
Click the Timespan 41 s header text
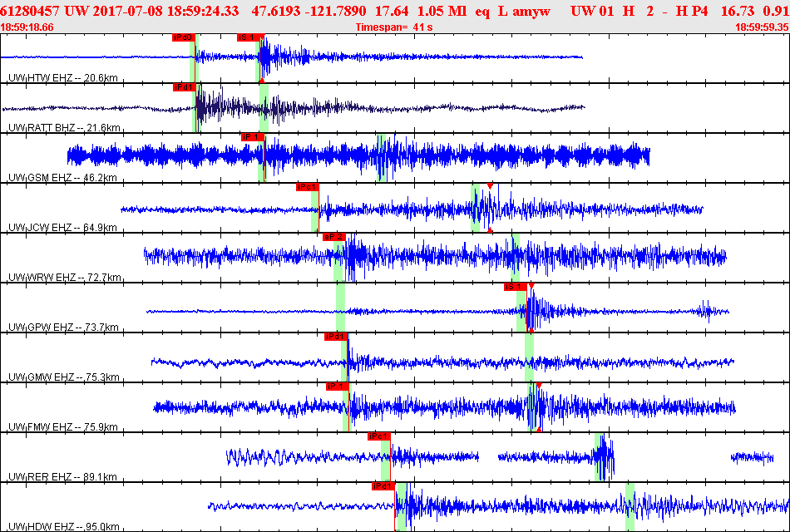coord(394,27)
